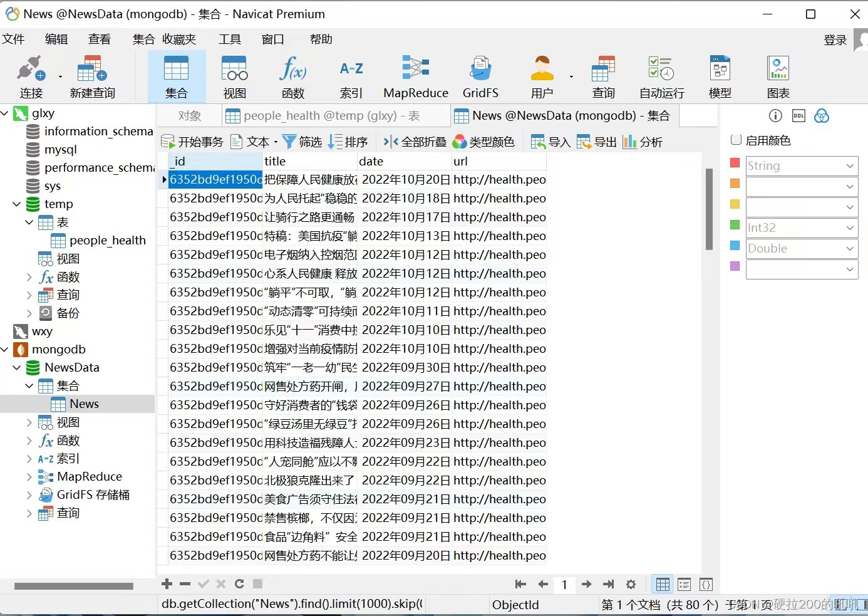Open the MapReduce toolbar icon
Screen dimensions: 868x616
coord(416,77)
